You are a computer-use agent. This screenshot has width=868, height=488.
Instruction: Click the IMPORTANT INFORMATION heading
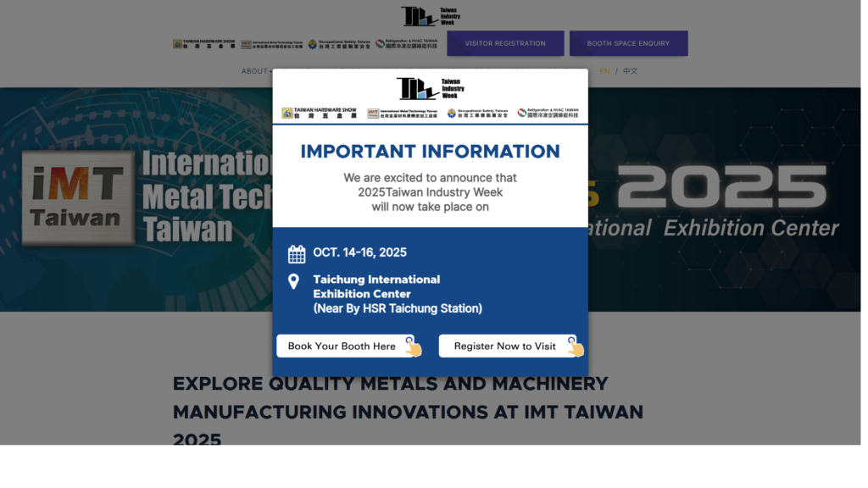[430, 151]
